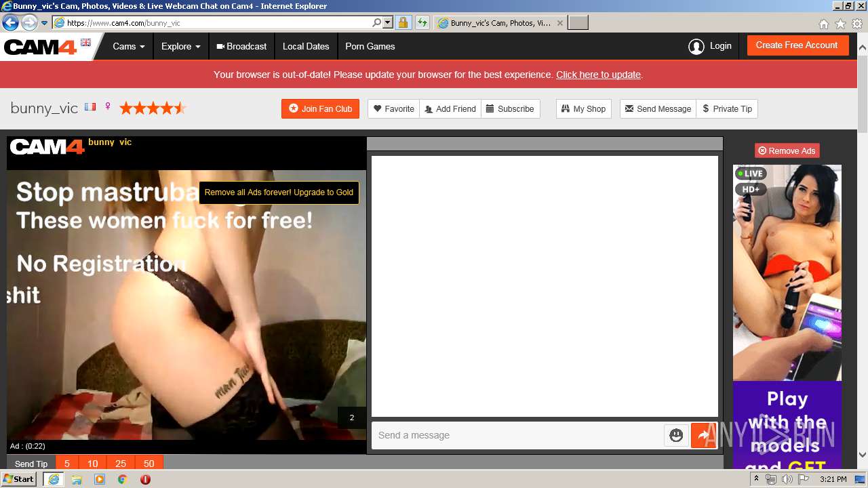Open browser Tools gear icon
Screen dimensions: 868x488
click(x=857, y=24)
